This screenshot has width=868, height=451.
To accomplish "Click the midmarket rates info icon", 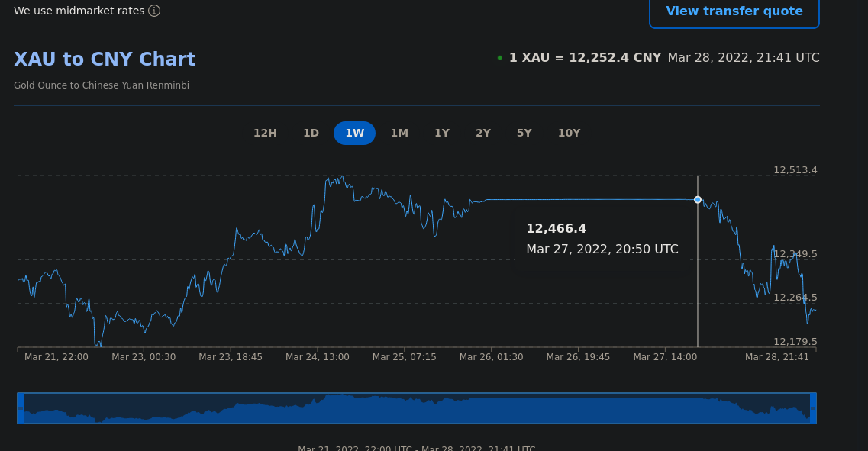I will pos(154,11).
